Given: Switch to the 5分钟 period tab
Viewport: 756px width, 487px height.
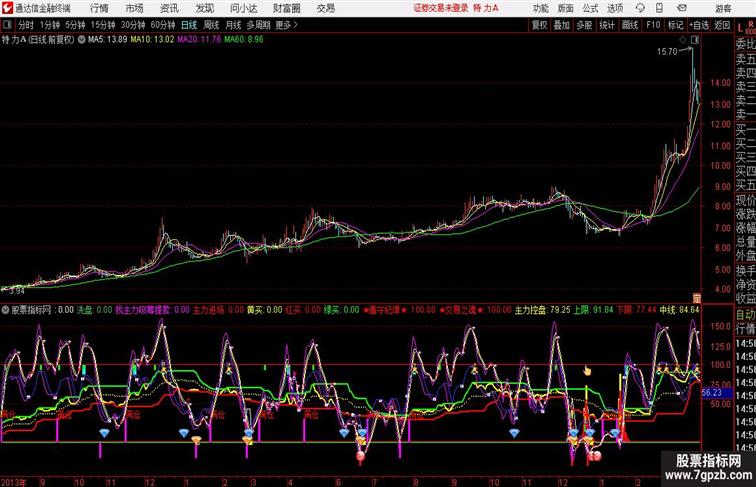Looking at the screenshot, I should point(75,25).
